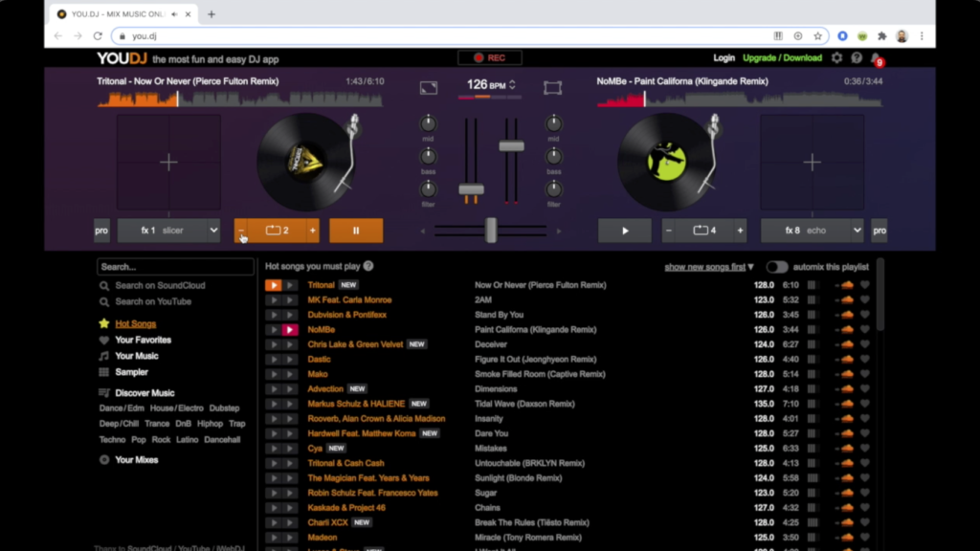Click the Login link

tap(724, 58)
